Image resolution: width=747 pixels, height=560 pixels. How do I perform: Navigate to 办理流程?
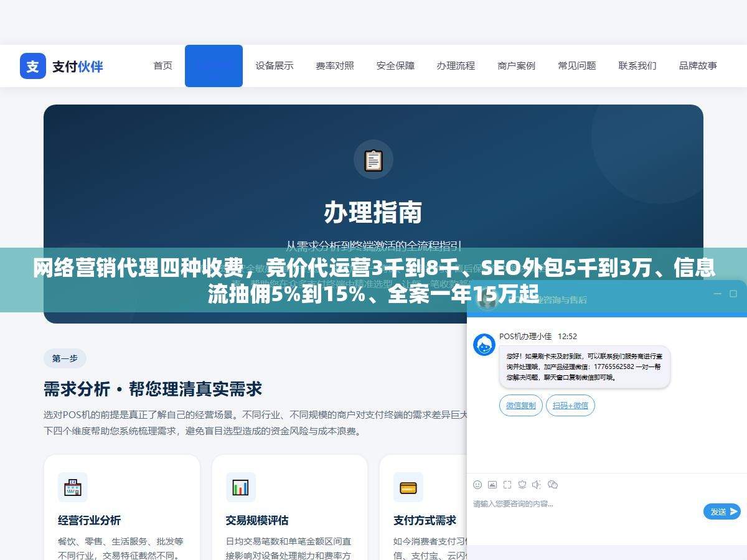click(x=456, y=65)
